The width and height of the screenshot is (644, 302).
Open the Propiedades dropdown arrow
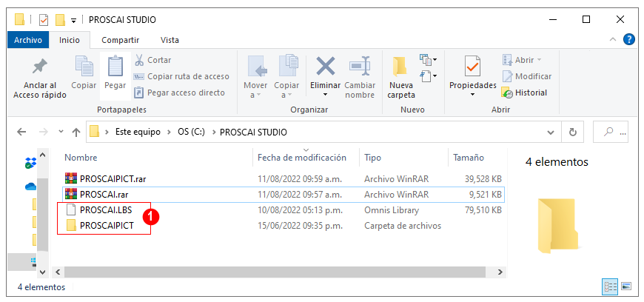473,95
